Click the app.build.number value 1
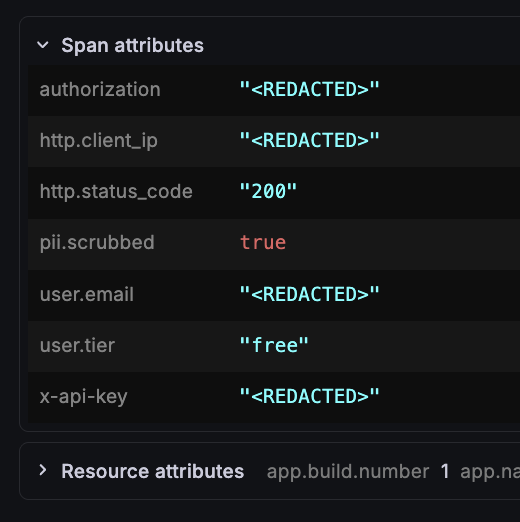 [445, 471]
